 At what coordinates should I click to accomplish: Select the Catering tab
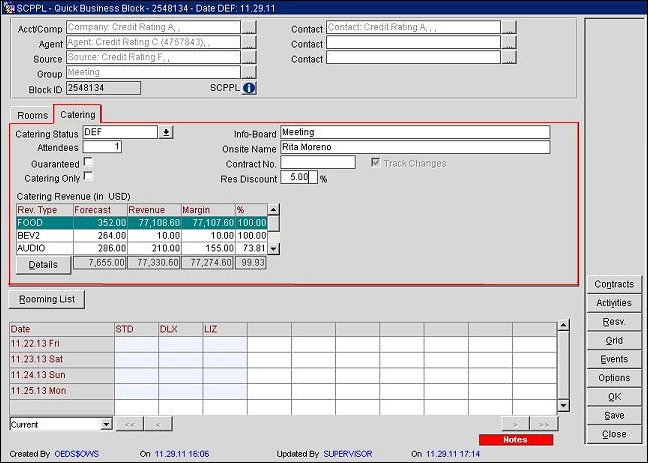(77, 115)
